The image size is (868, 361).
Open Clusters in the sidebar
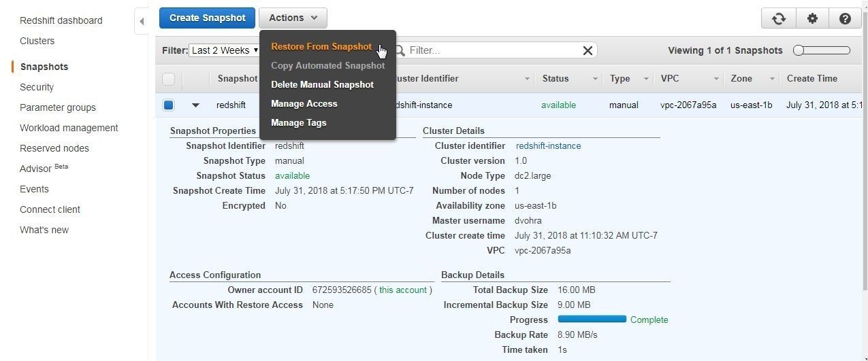(37, 41)
